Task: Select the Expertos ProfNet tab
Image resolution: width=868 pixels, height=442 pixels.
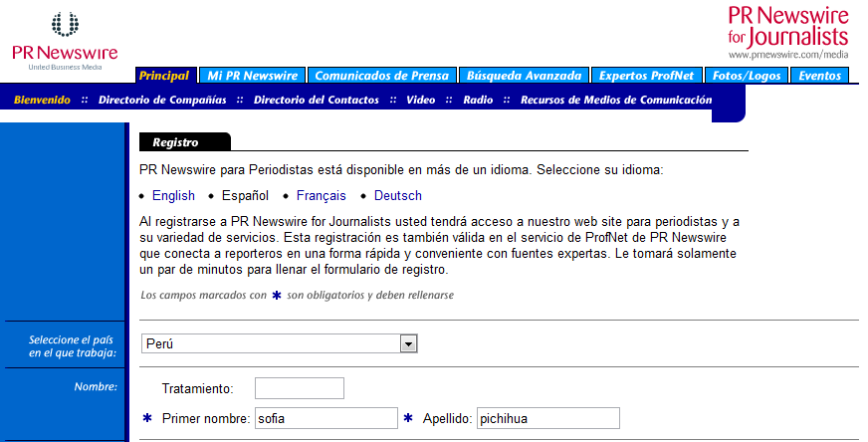Action: click(646, 76)
